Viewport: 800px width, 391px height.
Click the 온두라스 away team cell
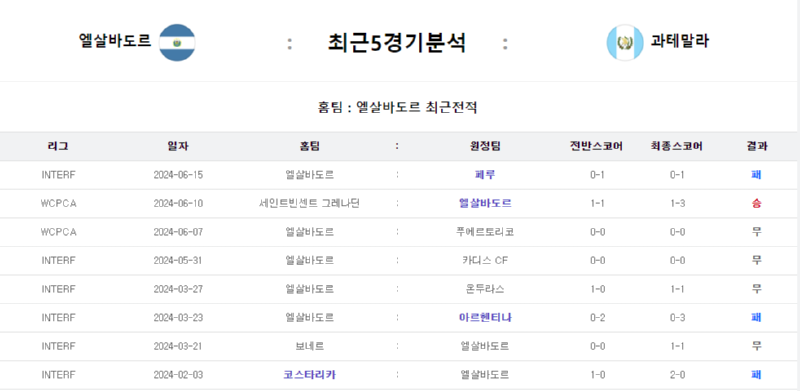click(485, 289)
